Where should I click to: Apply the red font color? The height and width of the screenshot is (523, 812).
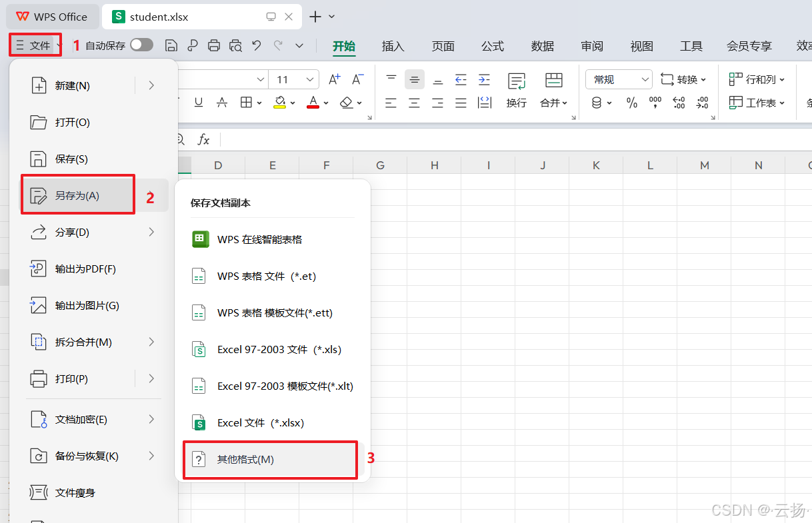click(x=313, y=102)
